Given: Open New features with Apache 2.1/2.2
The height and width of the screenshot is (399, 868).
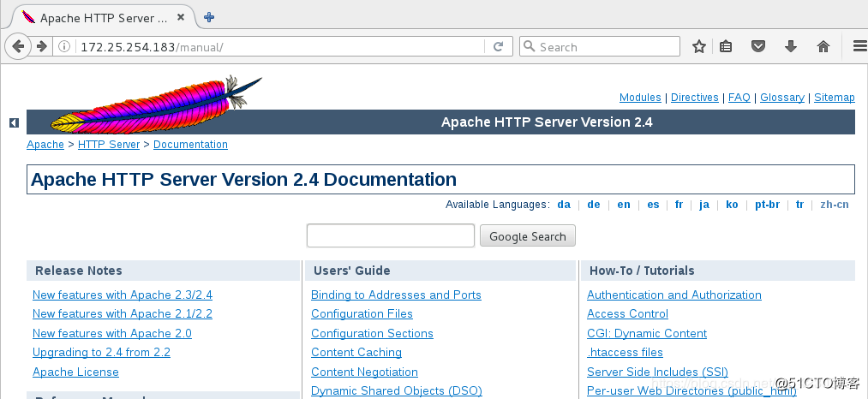Looking at the screenshot, I should (x=123, y=313).
